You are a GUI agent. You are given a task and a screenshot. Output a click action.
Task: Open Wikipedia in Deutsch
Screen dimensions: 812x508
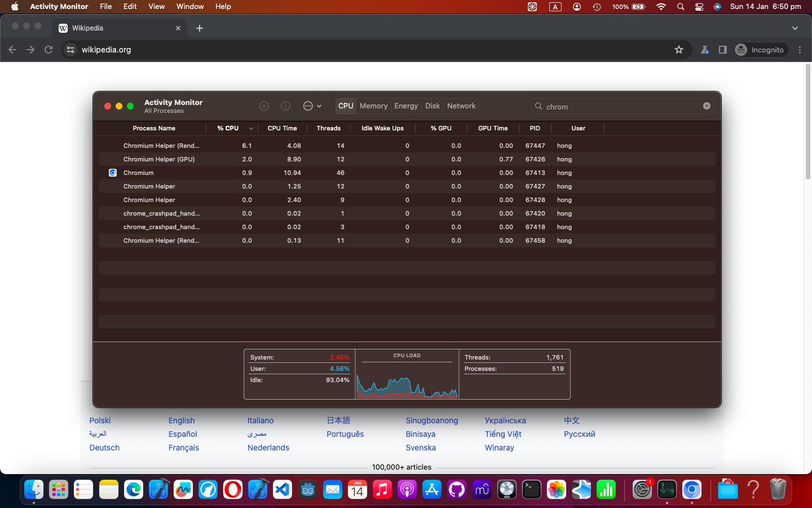point(104,448)
